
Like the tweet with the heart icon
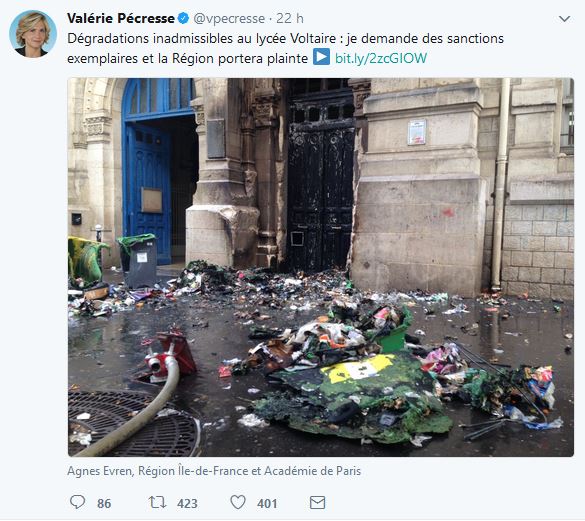click(x=238, y=502)
